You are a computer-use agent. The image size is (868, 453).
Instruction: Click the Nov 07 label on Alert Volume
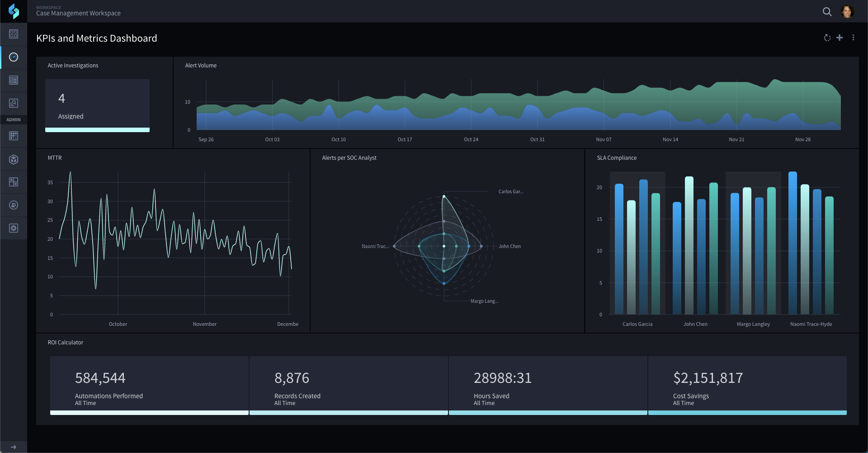pyautogui.click(x=604, y=139)
